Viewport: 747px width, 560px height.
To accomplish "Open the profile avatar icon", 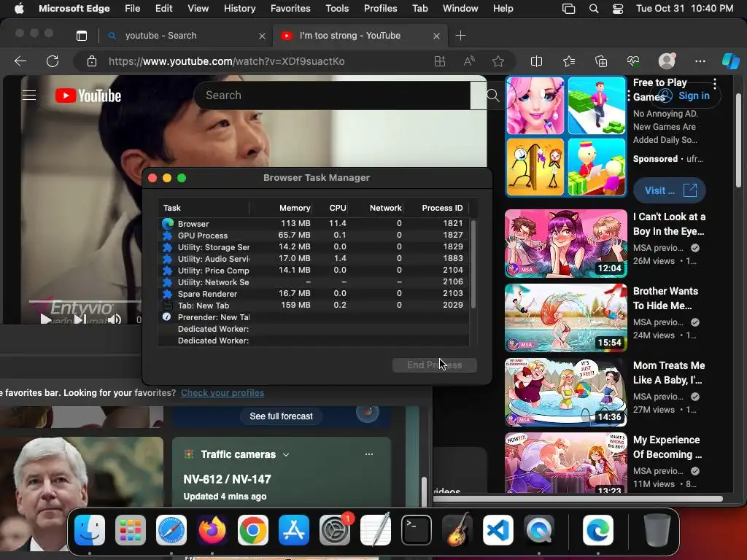I will point(667,61).
